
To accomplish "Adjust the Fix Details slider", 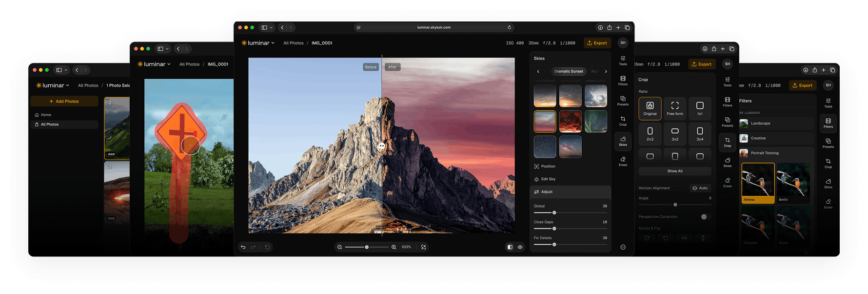I will [x=571, y=244].
